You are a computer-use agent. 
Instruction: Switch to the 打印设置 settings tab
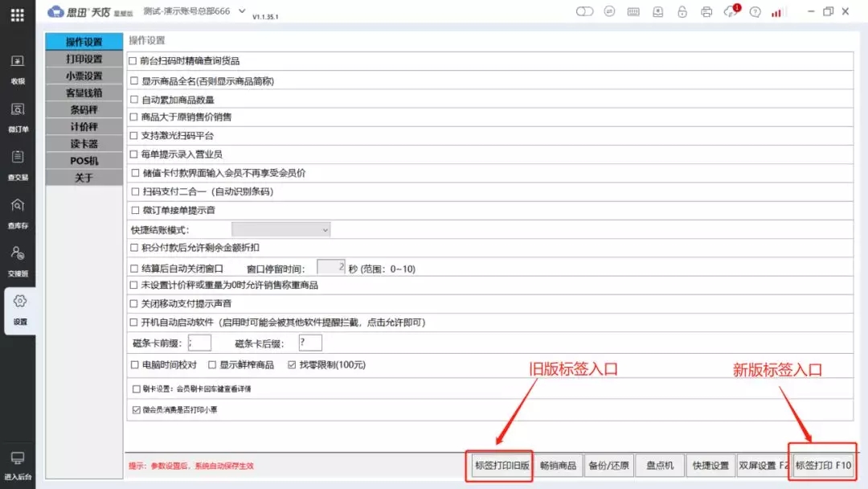82,59
